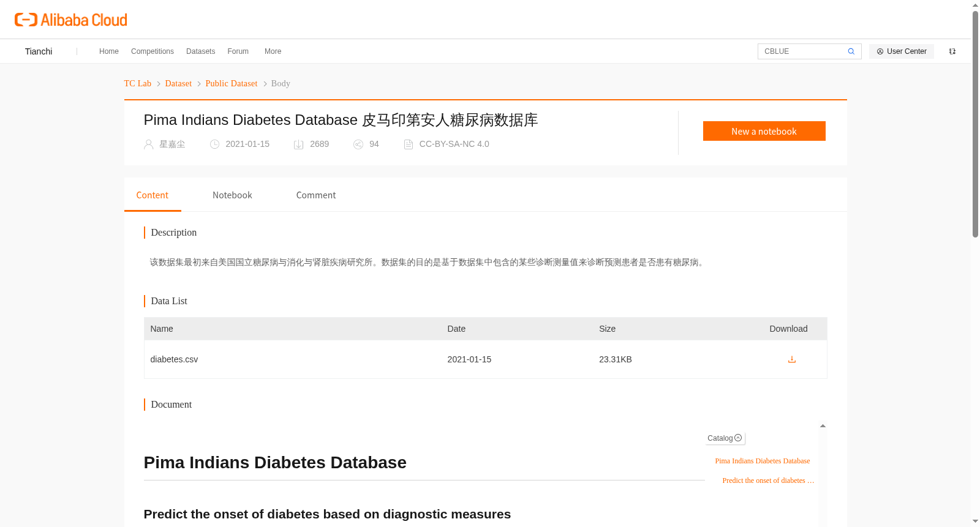Click the Data List section heading
980x527 pixels.
click(169, 301)
